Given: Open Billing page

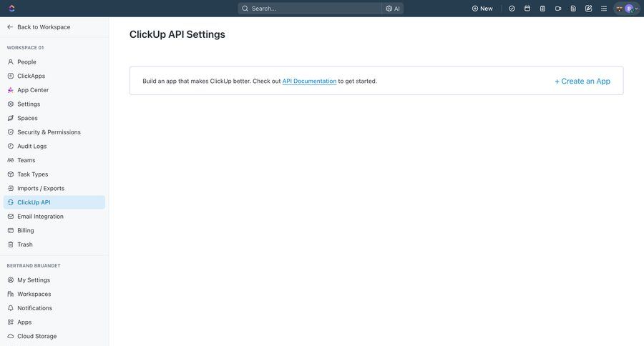Looking at the screenshot, I should click(54, 230).
